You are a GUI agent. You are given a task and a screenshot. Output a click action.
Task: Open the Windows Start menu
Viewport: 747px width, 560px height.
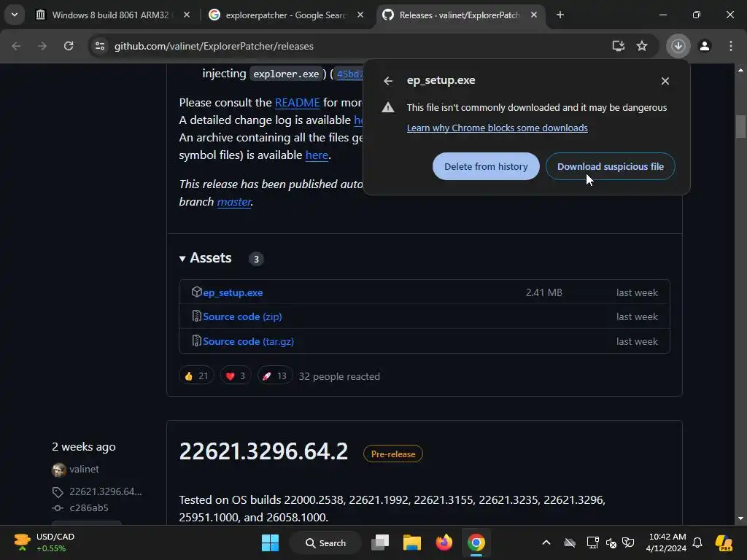coord(270,542)
